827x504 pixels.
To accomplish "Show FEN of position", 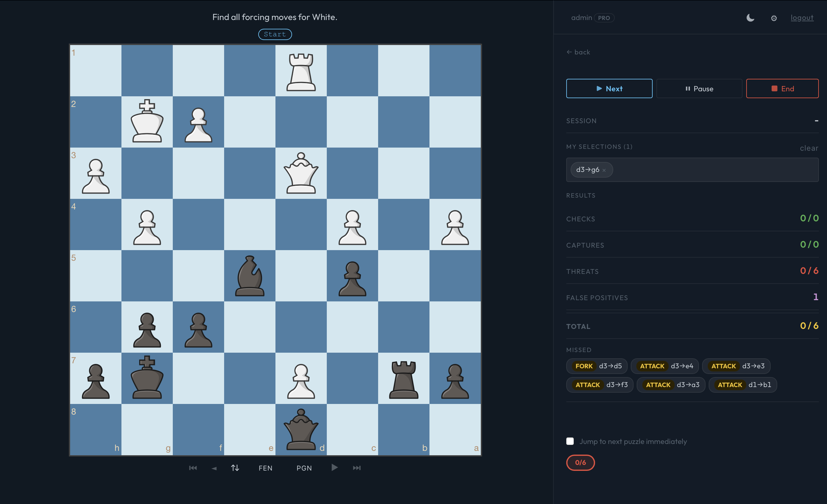I will pyautogui.click(x=265, y=468).
